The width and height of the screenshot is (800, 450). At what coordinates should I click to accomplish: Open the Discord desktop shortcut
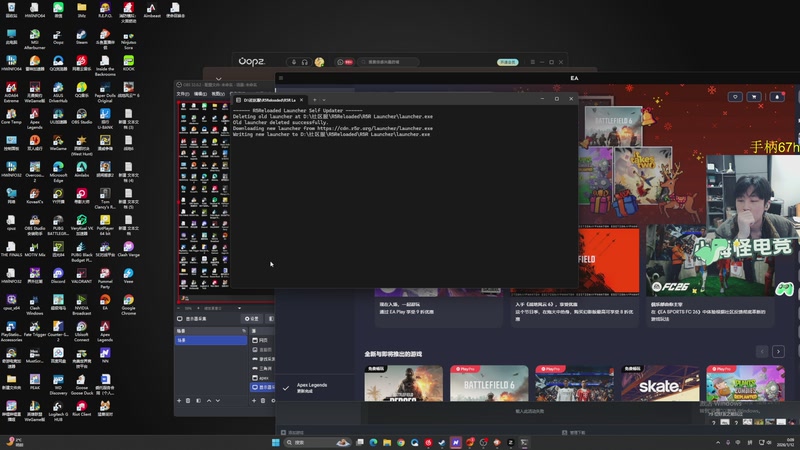tap(58, 276)
